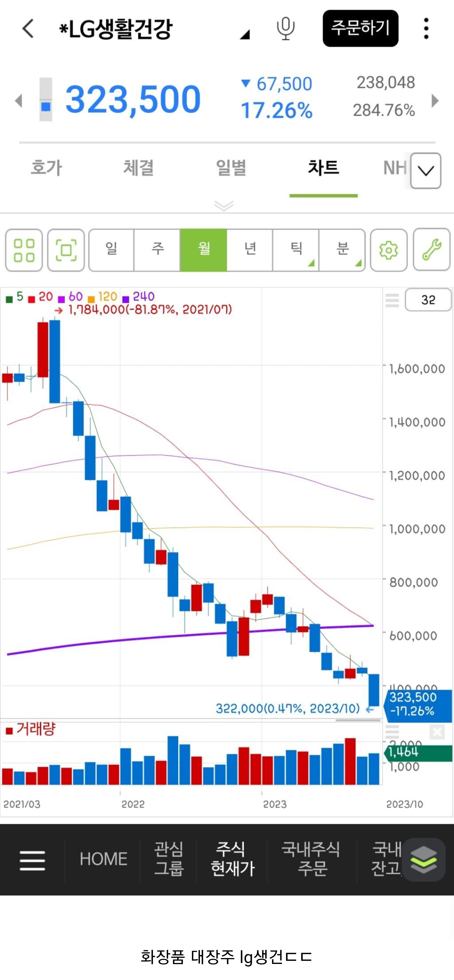Tap the 거래량 volume legend label
Screen dimensions: 454x980
pyautogui.click(x=31, y=729)
